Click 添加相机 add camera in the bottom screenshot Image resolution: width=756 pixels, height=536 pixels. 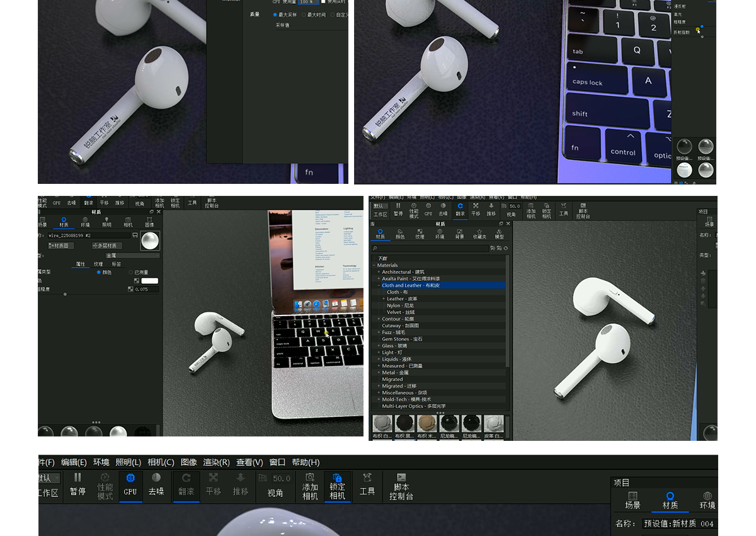click(310, 487)
